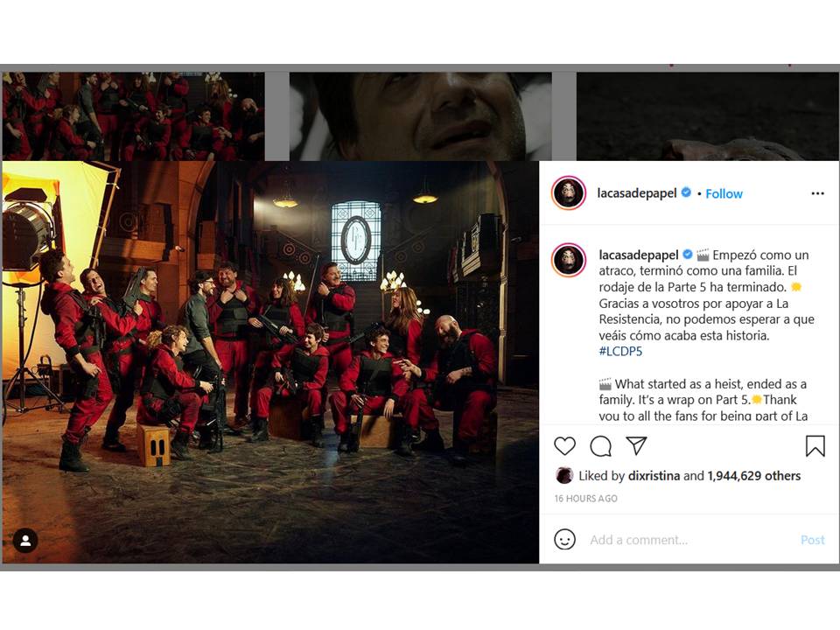This screenshot has width=840, height=630.
Task: Click the lacasadepapel username in caption
Action: coord(639,255)
